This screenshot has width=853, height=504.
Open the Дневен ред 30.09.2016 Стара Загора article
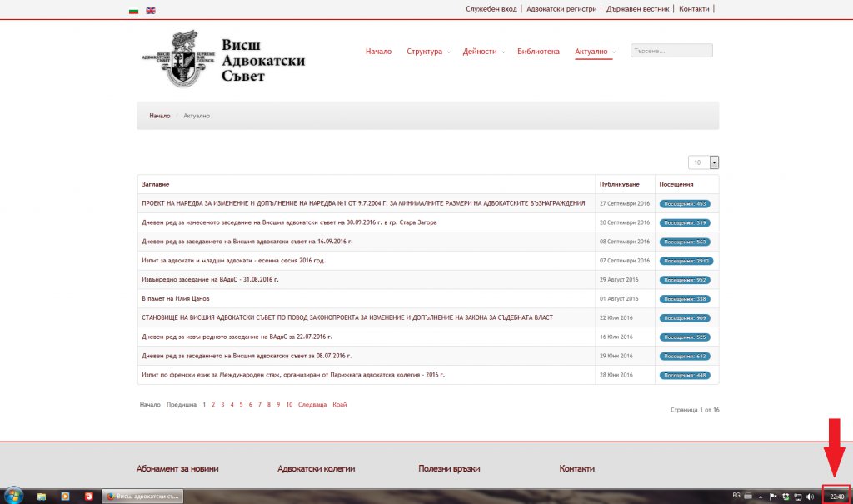(x=289, y=222)
